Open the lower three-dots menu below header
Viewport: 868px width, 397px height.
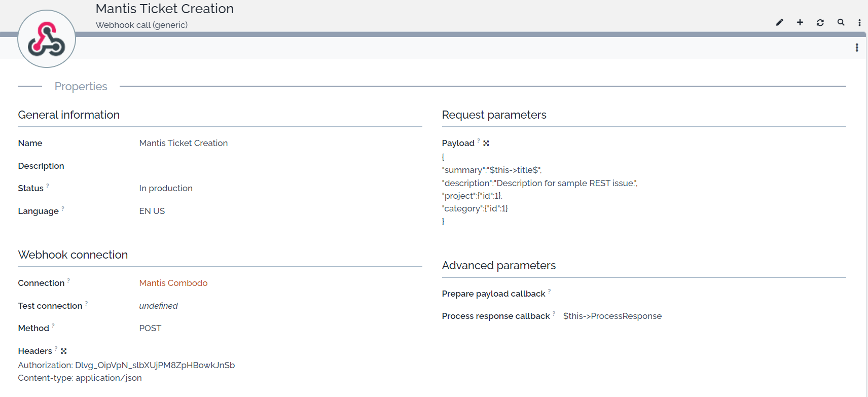(857, 47)
